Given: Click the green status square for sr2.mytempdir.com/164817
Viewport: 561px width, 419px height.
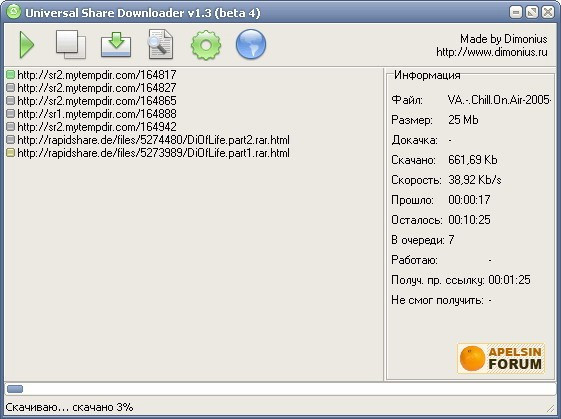Looking at the screenshot, I should [x=10, y=74].
